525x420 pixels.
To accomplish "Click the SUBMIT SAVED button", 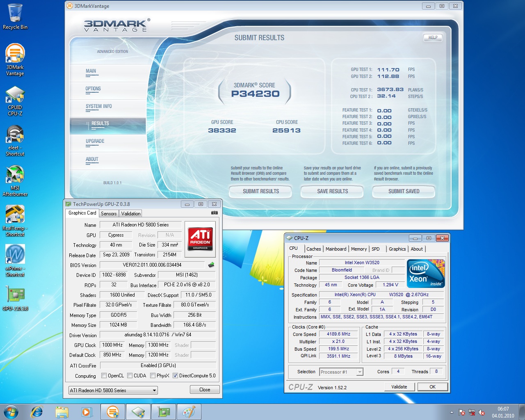I will [x=404, y=191].
